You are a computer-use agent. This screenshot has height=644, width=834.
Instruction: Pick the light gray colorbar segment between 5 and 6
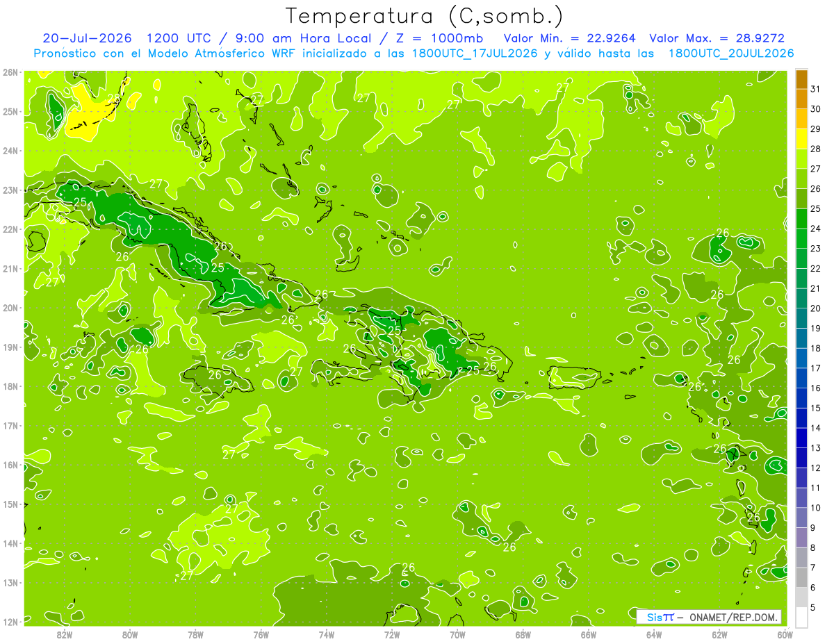point(801,597)
